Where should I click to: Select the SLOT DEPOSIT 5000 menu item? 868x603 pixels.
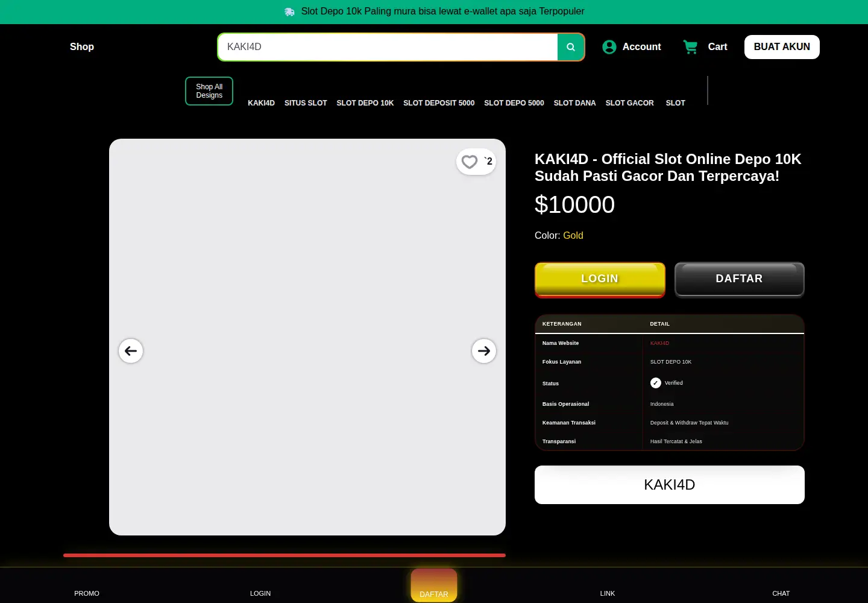click(439, 103)
